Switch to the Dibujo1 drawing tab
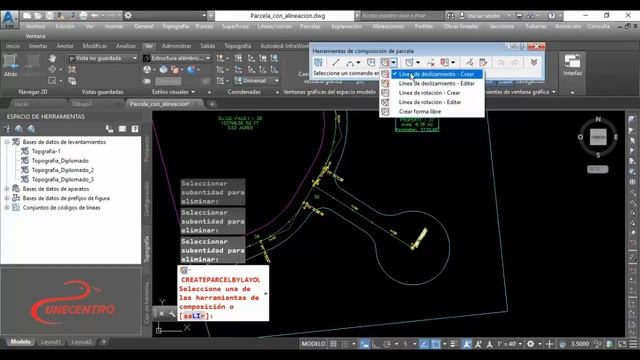640x360 pixels. pyautogui.click(x=82, y=104)
